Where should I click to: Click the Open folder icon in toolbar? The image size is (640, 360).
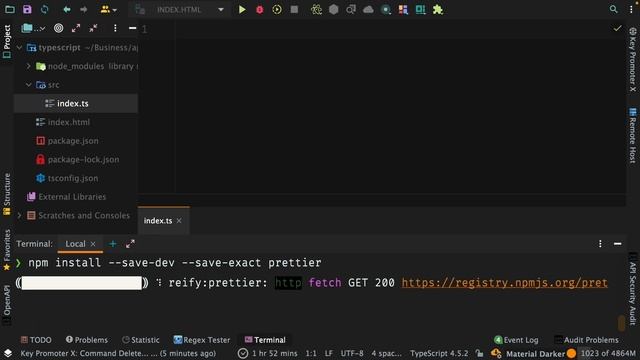click(x=10, y=9)
